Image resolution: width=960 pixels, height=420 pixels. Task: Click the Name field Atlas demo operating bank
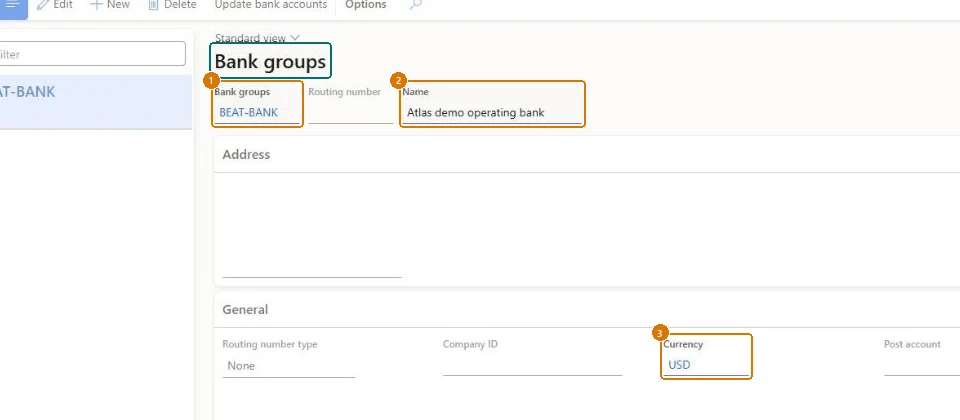(492, 113)
